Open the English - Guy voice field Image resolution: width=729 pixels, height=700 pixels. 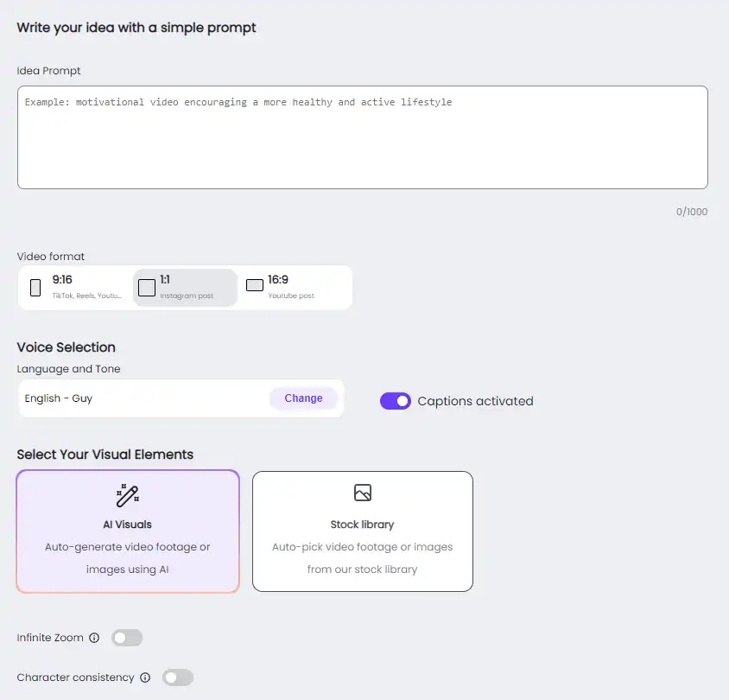coord(181,398)
